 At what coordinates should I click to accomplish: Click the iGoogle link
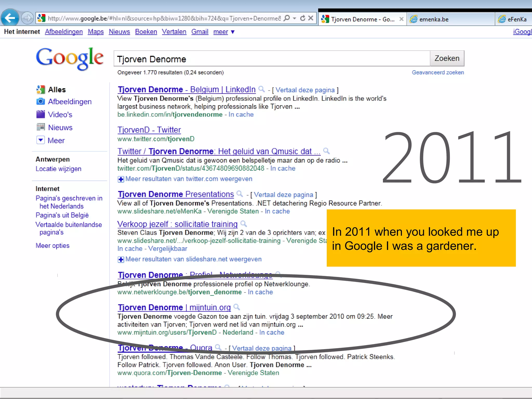pos(522,32)
